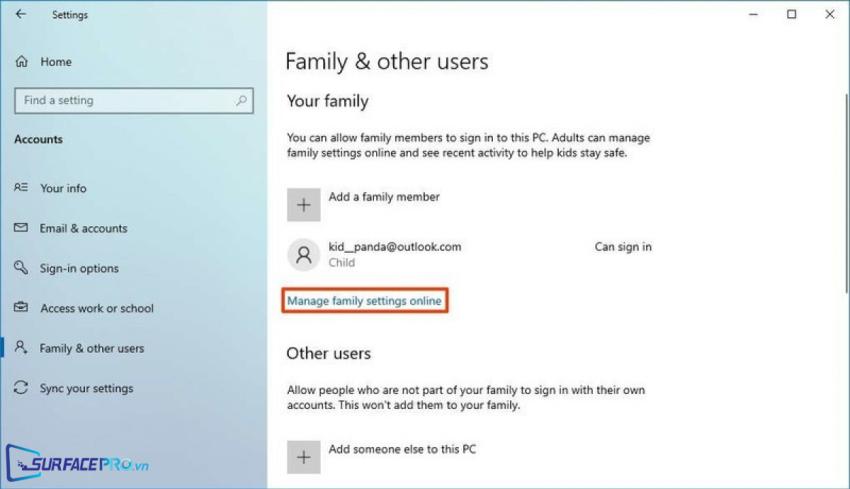This screenshot has width=850, height=489.
Task: Select Access work or school briefcase icon
Action: (21, 307)
